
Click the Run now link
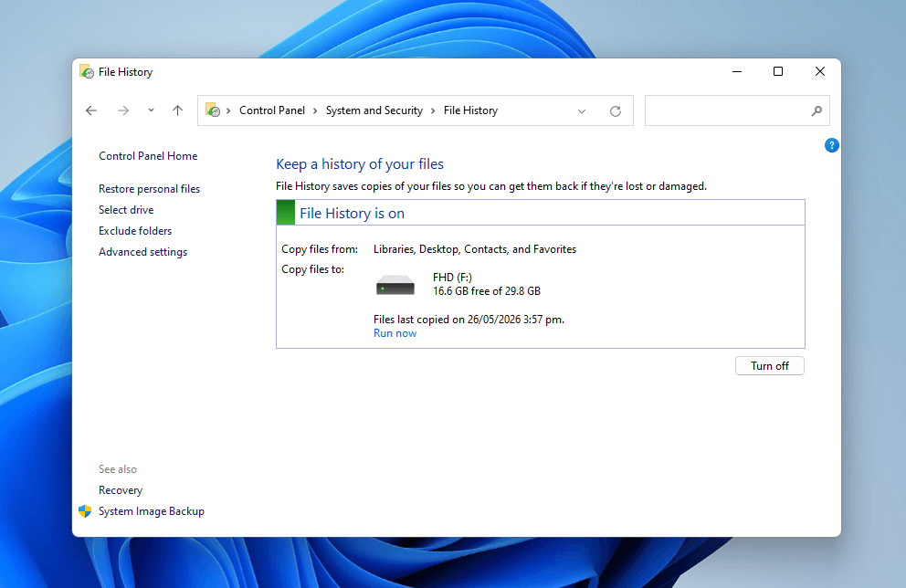click(395, 333)
